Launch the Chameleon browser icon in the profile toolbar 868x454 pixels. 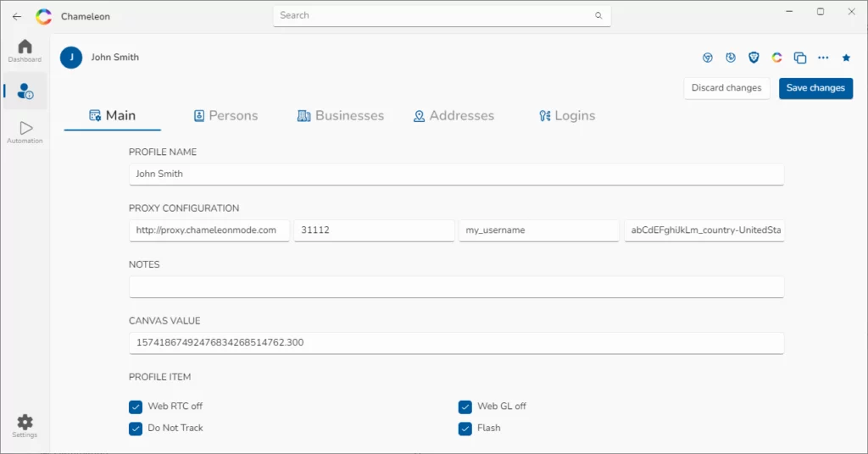pyautogui.click(x=776, y=58)
